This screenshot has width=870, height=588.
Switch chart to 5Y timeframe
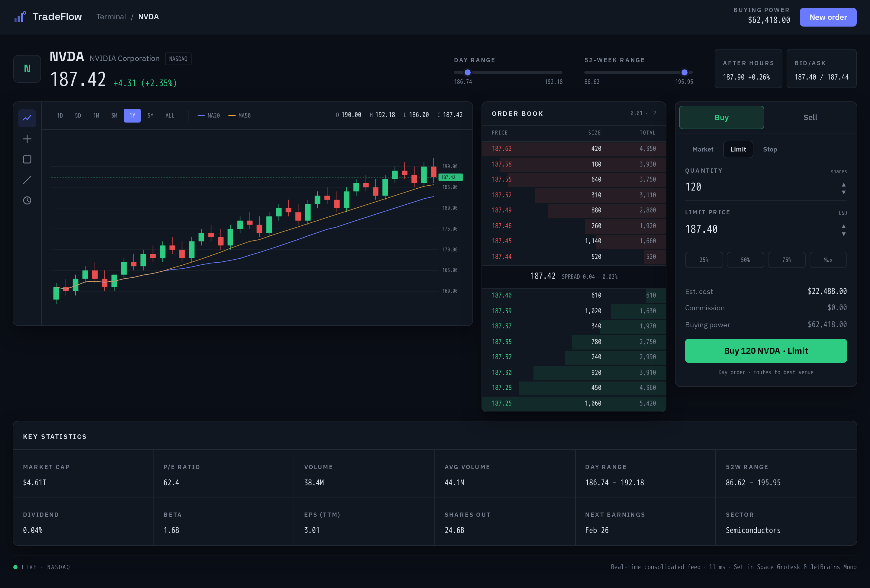(150, 116)
